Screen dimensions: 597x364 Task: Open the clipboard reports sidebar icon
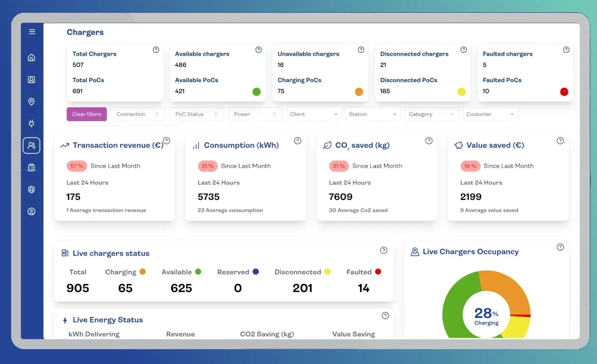(x=32, y=167)
